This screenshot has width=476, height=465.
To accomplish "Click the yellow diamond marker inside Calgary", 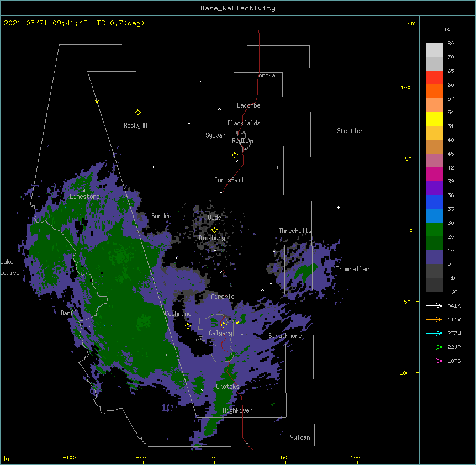I will (224, 325).
